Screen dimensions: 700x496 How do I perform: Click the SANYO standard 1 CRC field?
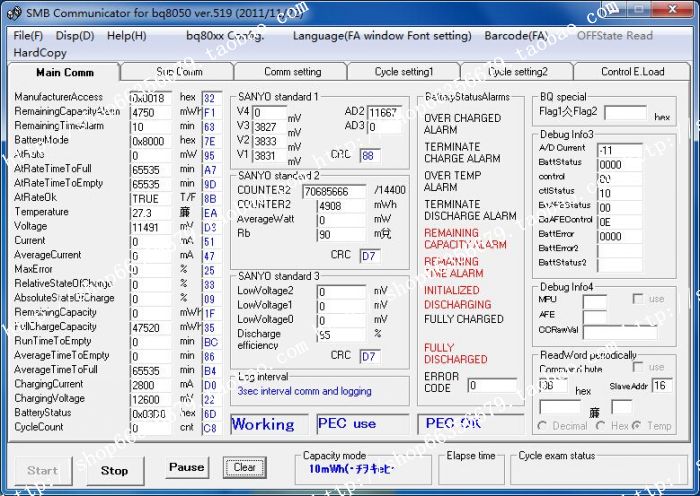(370, 155)
